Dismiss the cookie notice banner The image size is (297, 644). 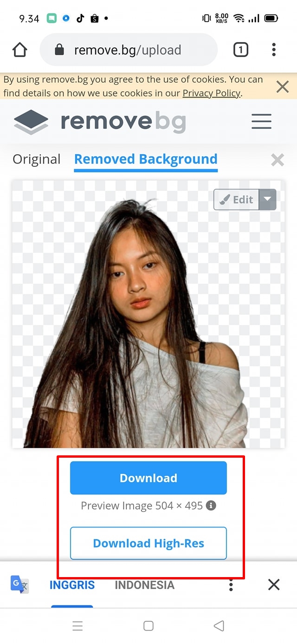tap(282, 86)
